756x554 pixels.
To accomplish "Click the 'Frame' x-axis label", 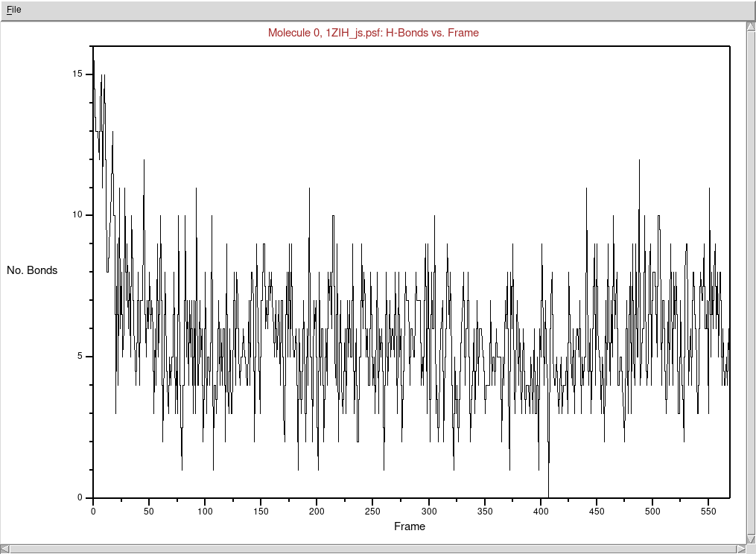I will [x=410, y=526].
